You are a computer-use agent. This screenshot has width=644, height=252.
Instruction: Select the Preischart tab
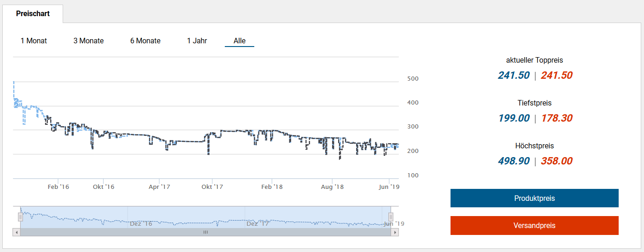coord(33,14)
